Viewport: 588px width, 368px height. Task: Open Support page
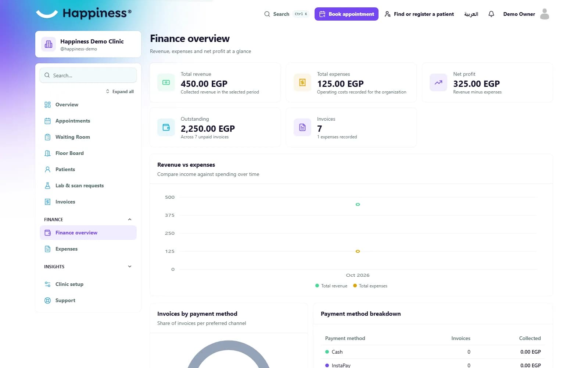pos(88,300)
